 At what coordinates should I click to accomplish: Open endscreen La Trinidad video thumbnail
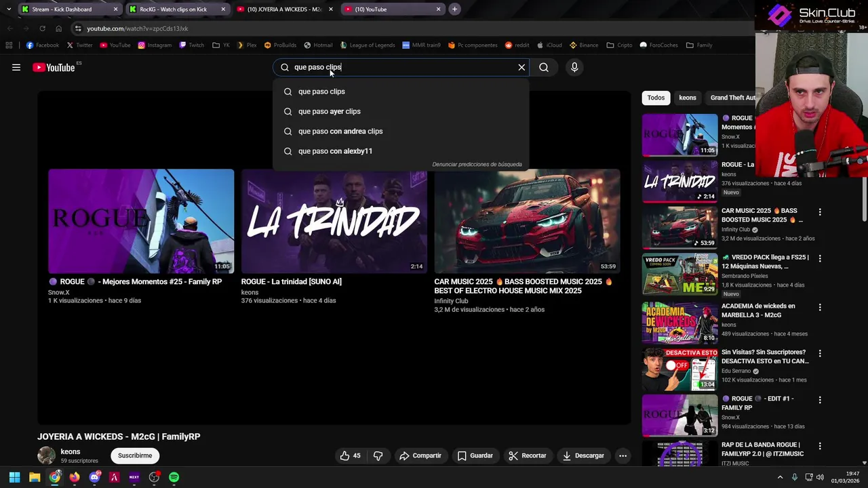pyautogui.click(x=334, y=221)
